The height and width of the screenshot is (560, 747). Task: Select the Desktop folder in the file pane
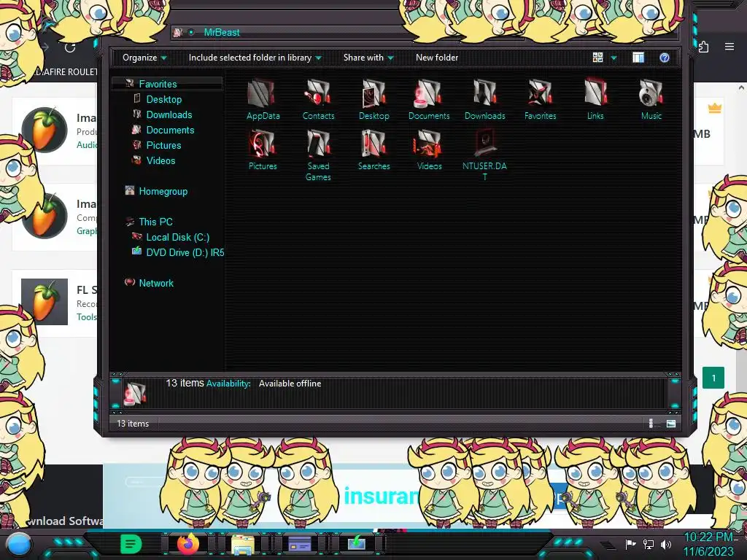tap(374, 99)
